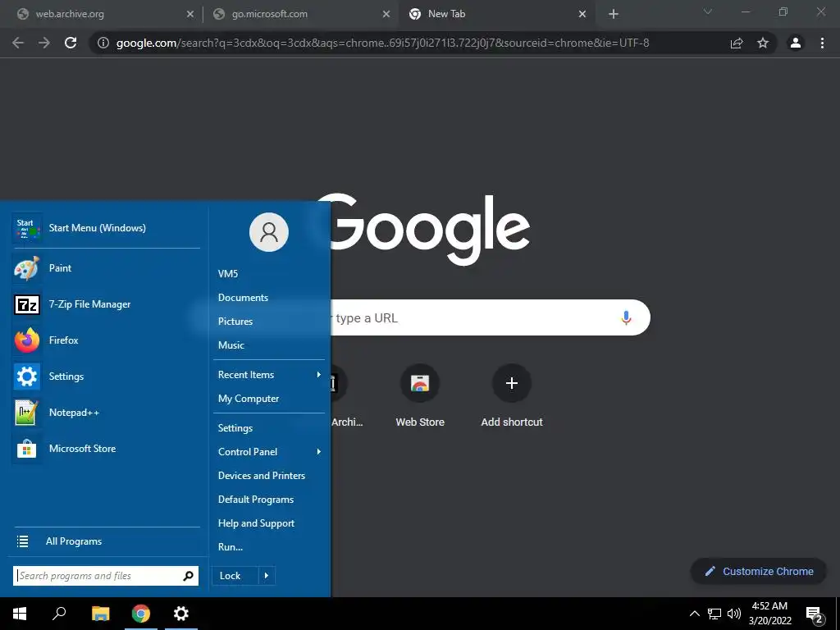Click the Chrome address bar URL
The image size is (840, 630).
click(382, 43)
